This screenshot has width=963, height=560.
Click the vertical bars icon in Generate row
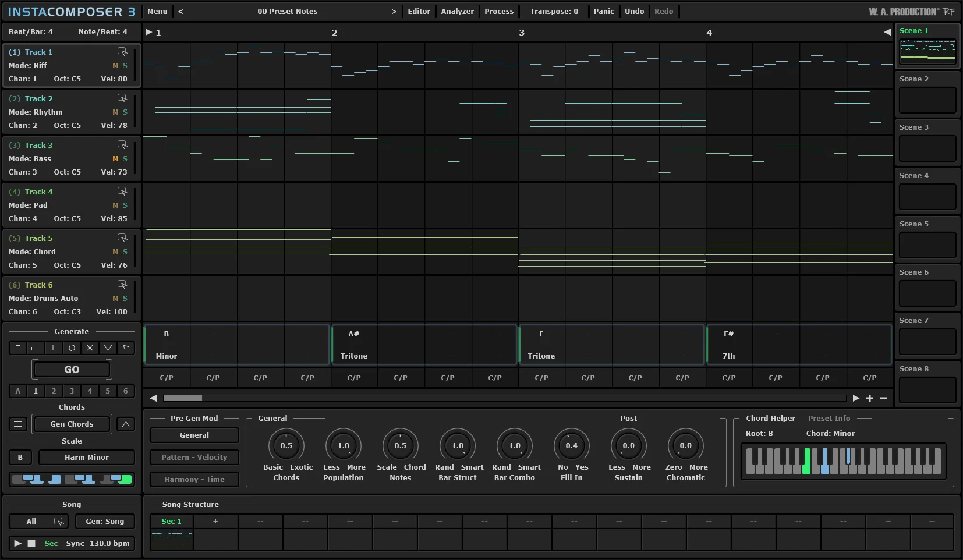tap(36, 348)
